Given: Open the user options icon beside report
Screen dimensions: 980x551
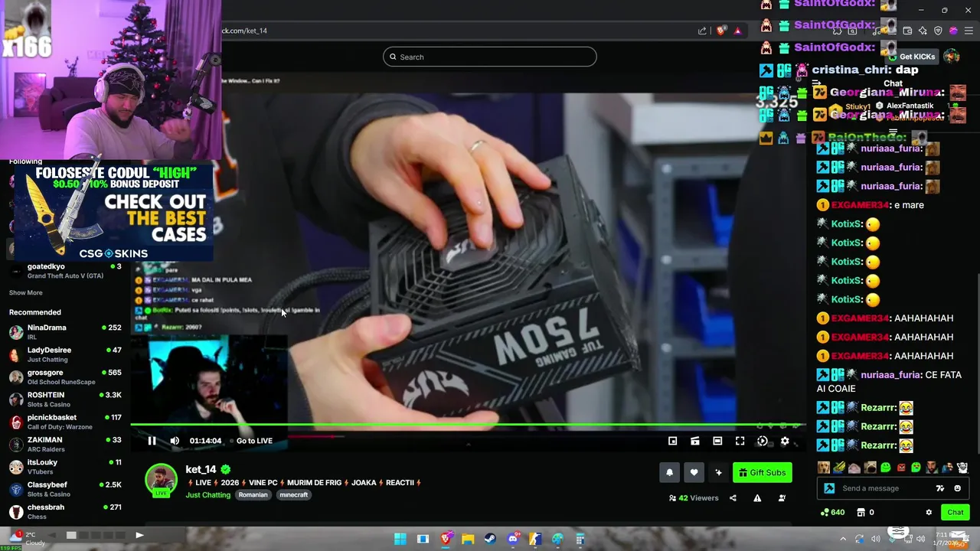Looking at the screenshot, I should pyautogui.click(x=782, y=498).
